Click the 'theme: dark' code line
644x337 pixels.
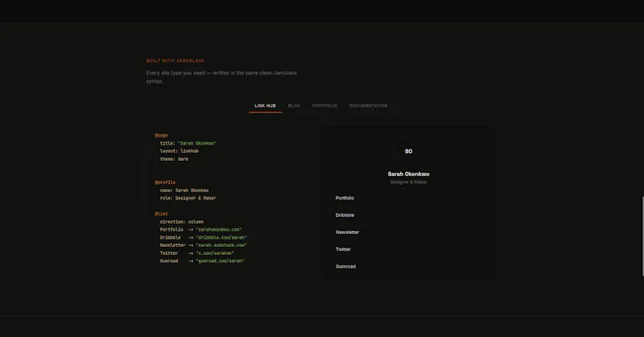[x=174, y=159]
